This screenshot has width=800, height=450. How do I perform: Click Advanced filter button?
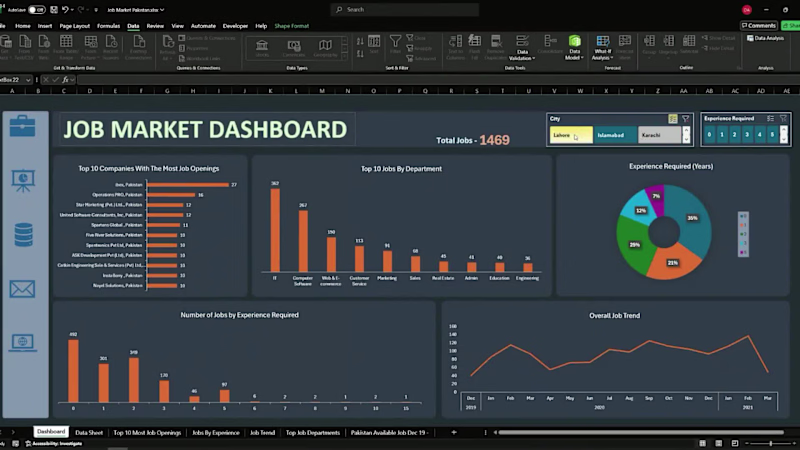click(x=421, y=59)
